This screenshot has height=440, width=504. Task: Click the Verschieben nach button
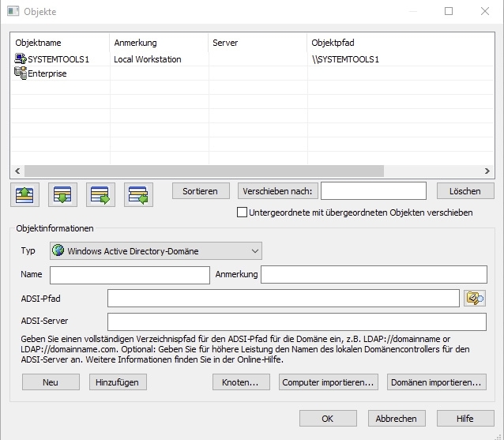(278, 191)
